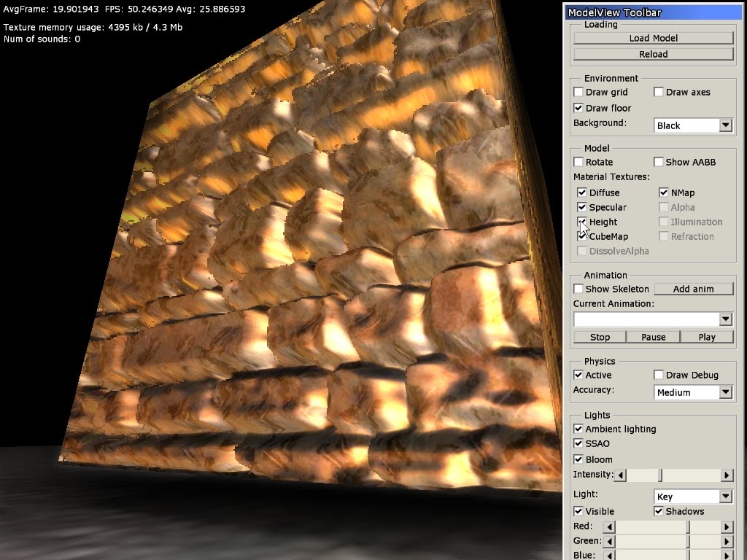
Task: Enable the Draw grid checkbox
Action: click(578, 92)
